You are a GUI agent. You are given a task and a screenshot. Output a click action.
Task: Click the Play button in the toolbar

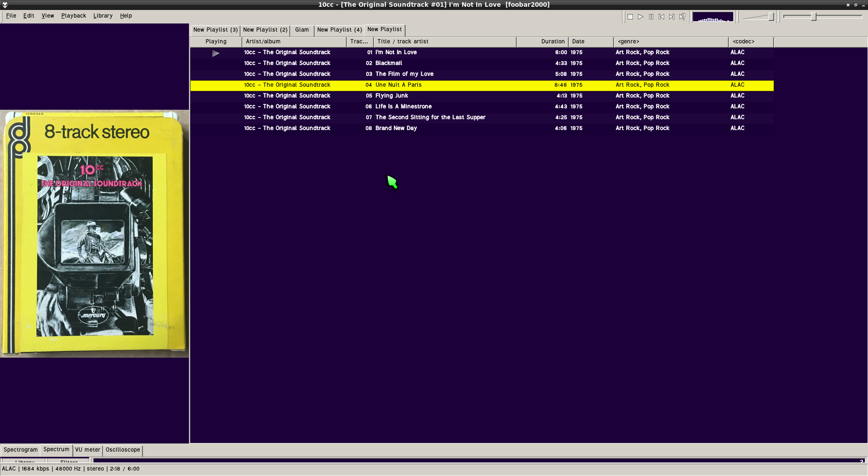pyautogui.click(x=641, y=17)
